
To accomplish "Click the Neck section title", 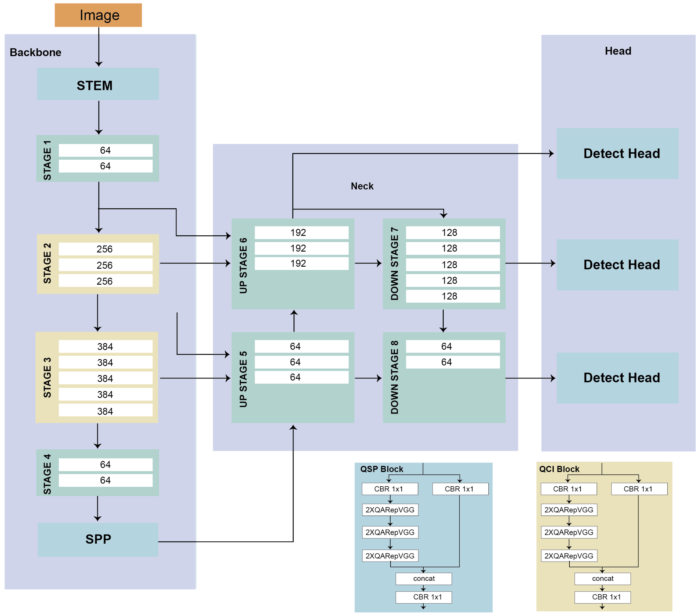I will pos(362,186).
